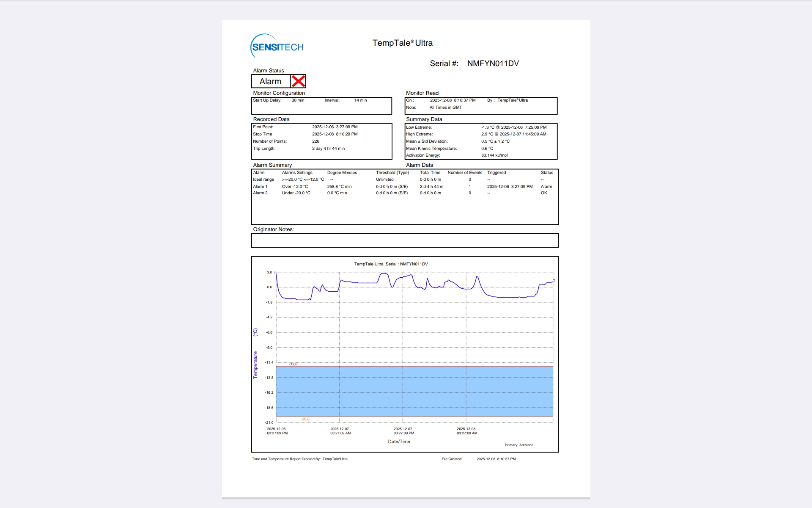
Task: Click the File Created timestamp in footer
Action: tap(496, 459)
